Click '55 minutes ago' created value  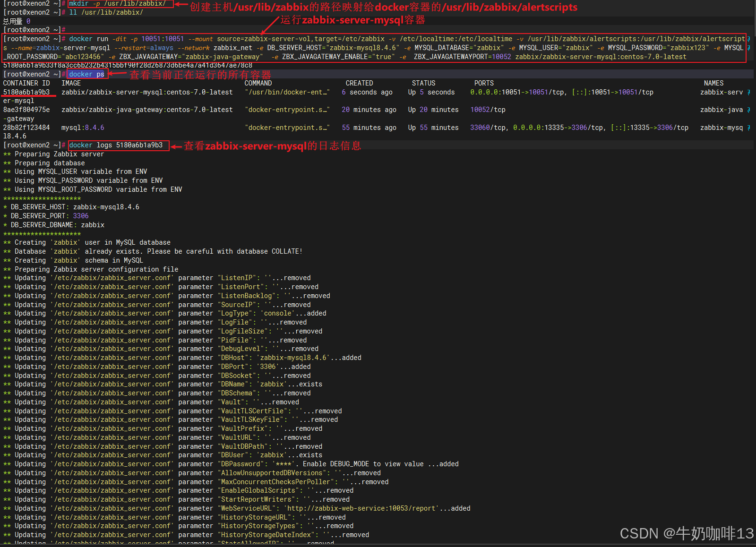369,128
